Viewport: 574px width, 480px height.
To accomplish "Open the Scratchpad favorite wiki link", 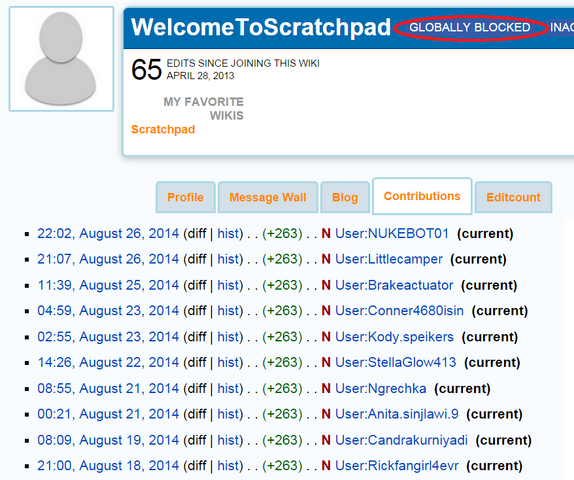I will [163, 129].
